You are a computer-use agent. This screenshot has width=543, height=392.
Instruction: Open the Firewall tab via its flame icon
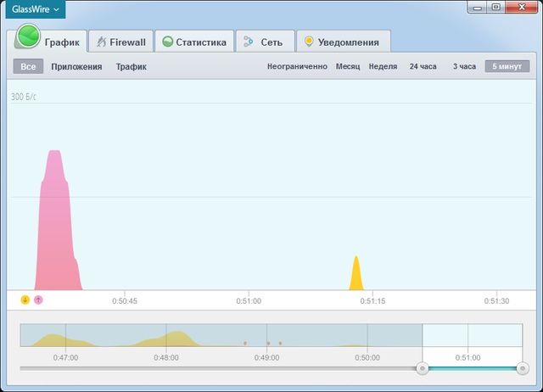coord(100,42)
